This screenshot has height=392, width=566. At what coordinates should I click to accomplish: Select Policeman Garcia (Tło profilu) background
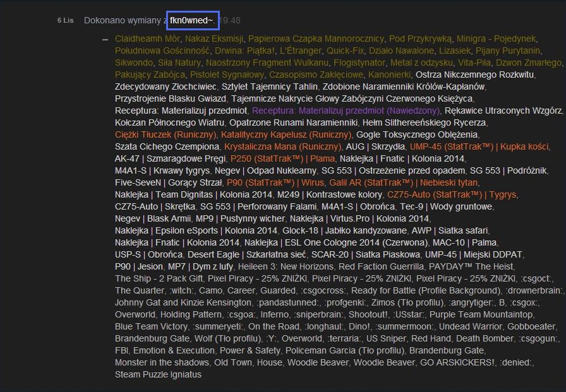coord(345,350)
